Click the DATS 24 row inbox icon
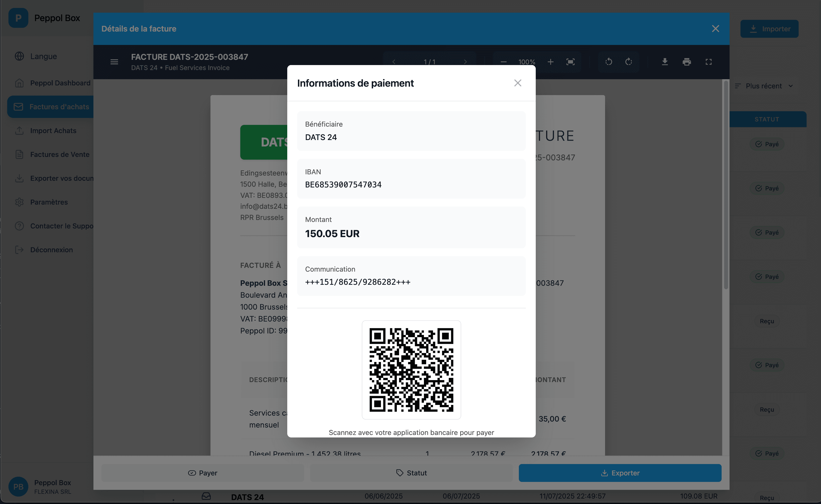 tap(206, 496)
